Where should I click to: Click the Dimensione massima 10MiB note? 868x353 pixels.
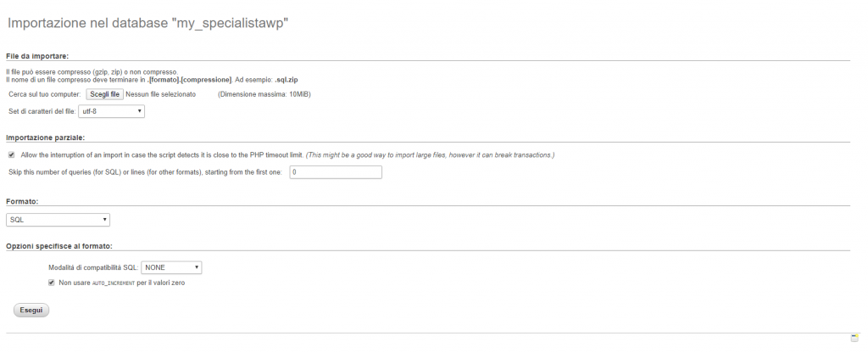pos(264,94)
